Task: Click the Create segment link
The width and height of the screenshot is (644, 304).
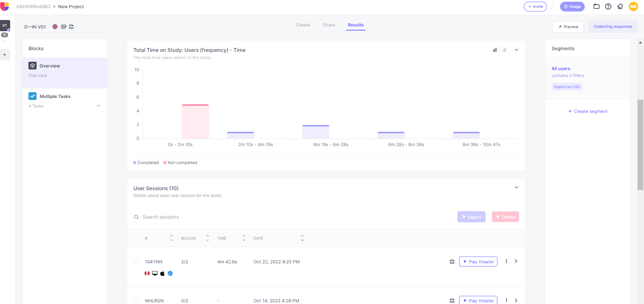Action: click(x=588, y=111)
